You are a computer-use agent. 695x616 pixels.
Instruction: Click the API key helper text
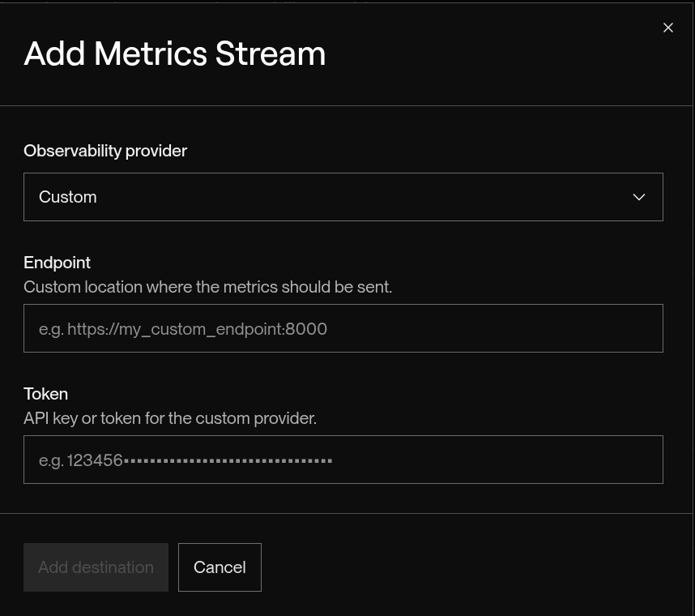coord(170,417)
